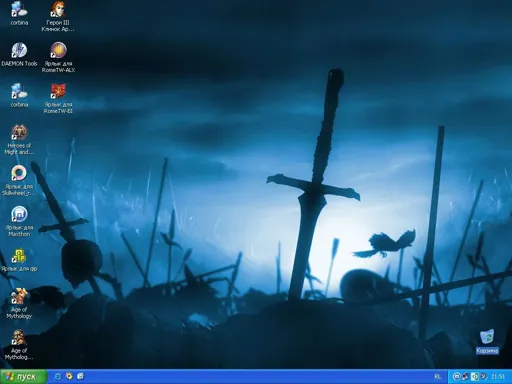Select the Age of Mytholog... expansion icon
Viewport: 512px width, 384px height.
(19, 344)
